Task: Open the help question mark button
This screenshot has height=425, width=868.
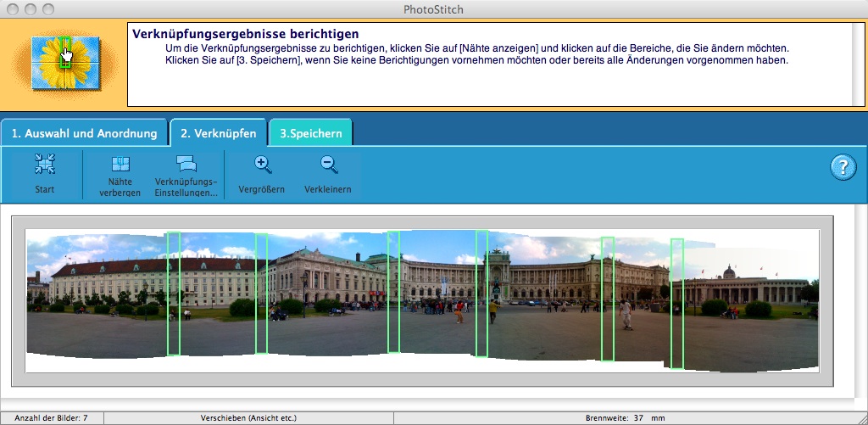Action: pos(843,167)
